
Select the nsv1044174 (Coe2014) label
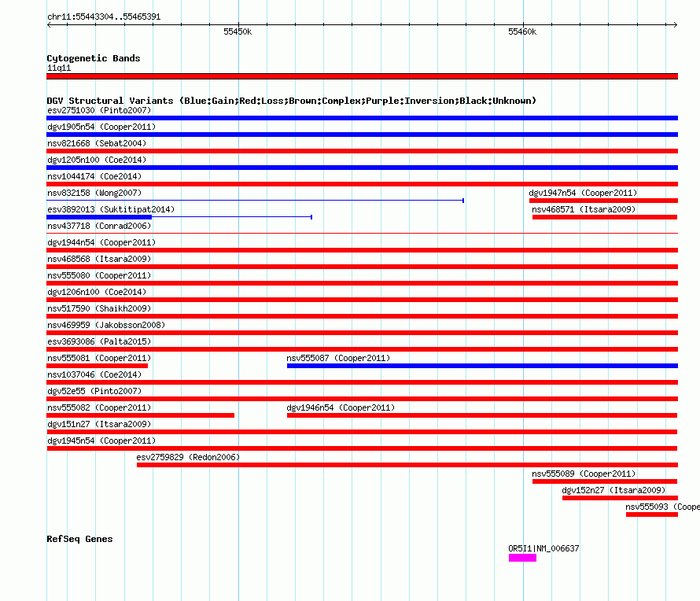pyautogui.click(x=94, y=176)
